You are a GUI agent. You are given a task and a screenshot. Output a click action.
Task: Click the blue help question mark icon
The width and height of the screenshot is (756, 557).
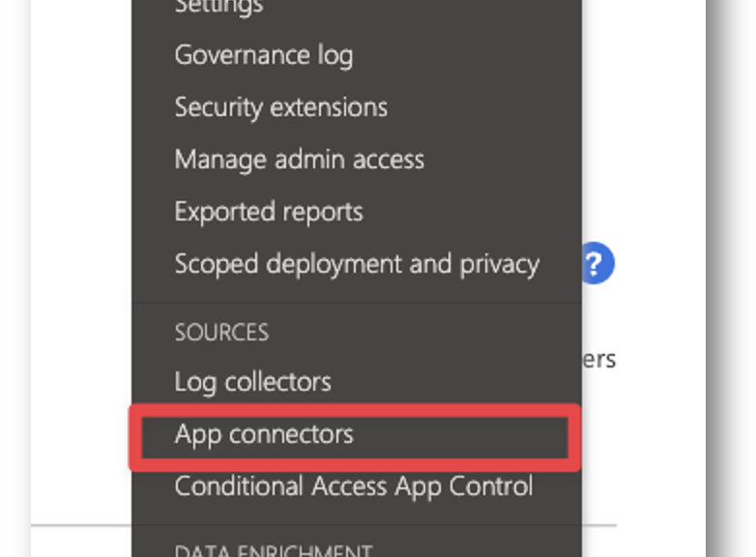597,263
